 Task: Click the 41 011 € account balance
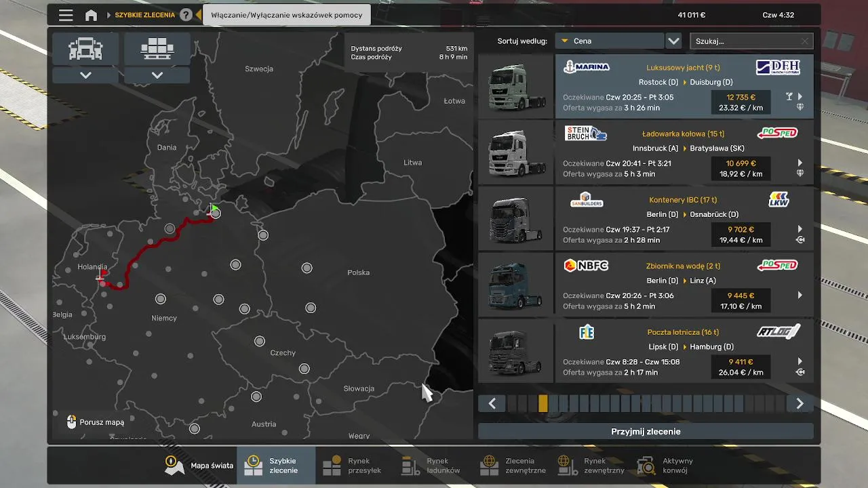point(692,15)
